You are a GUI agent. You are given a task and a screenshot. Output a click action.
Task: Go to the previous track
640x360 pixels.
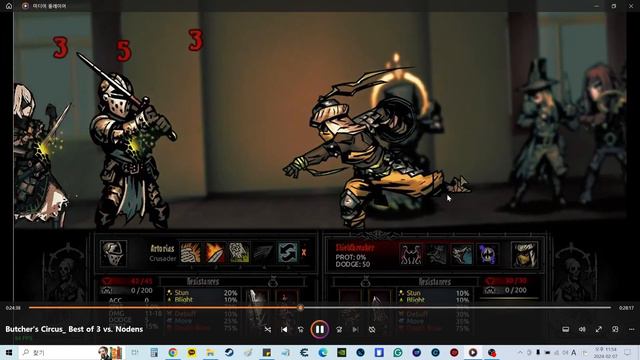[x=284, y=329]
